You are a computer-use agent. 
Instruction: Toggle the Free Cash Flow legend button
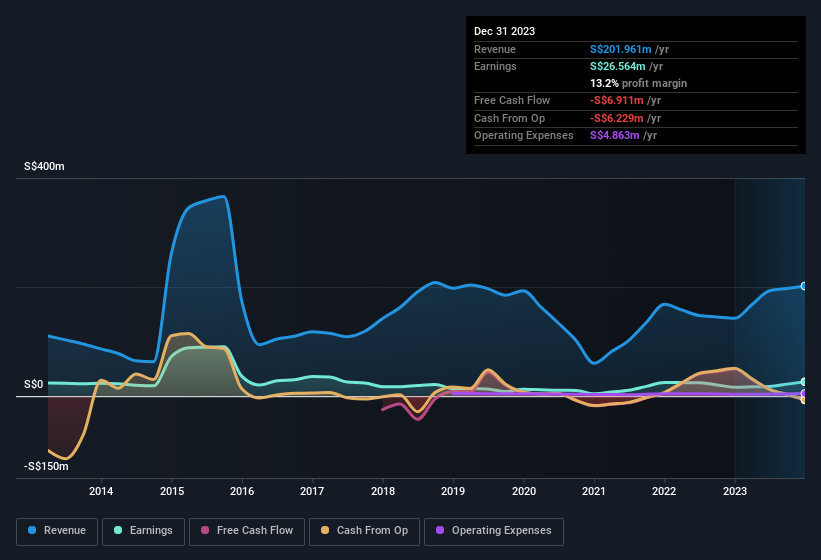pos(247,531)
